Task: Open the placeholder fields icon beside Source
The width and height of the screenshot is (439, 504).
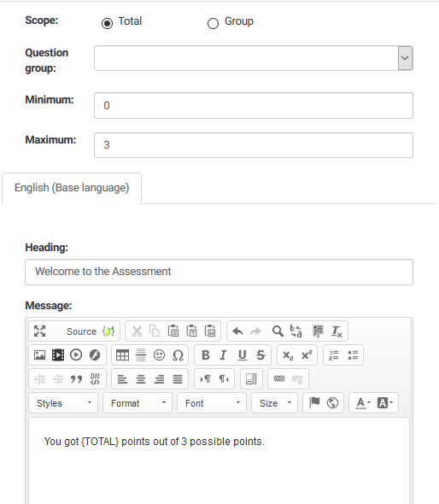Action: pyautogui.click(x=108, y=331)
